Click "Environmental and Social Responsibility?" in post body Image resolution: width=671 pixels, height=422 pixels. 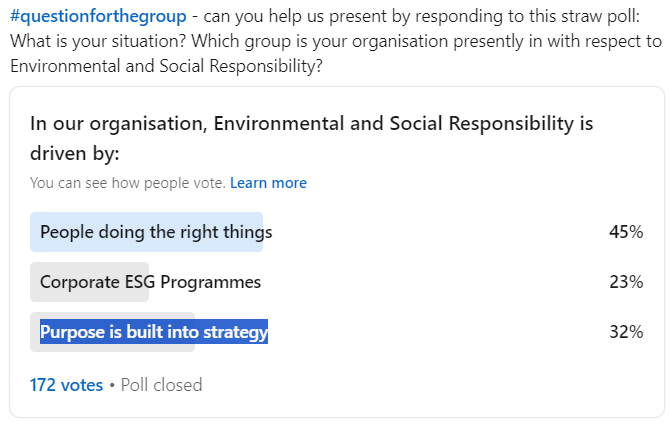[x=166, y=66]
